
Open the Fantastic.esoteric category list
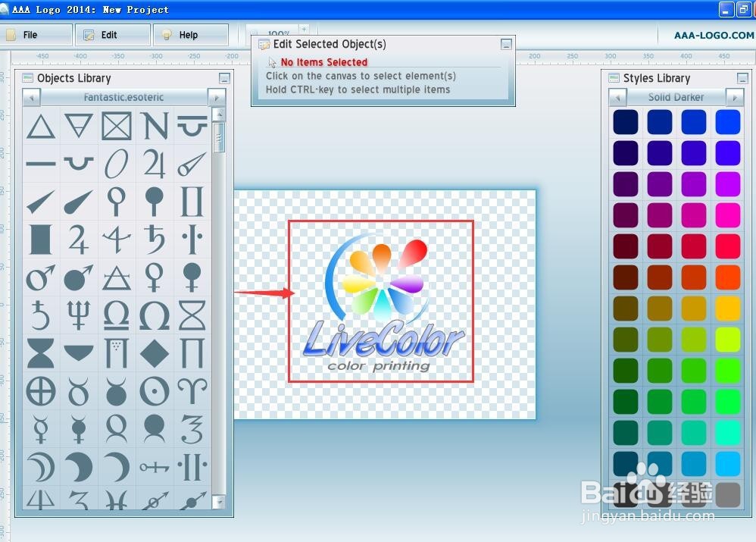click(124, 98)
